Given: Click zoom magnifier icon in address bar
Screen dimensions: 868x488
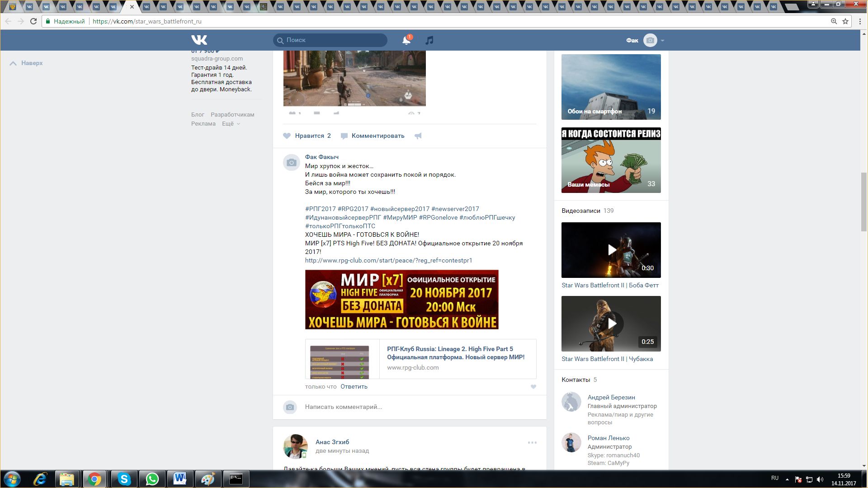Looking at the screenshot, I should tap(834, 21).
